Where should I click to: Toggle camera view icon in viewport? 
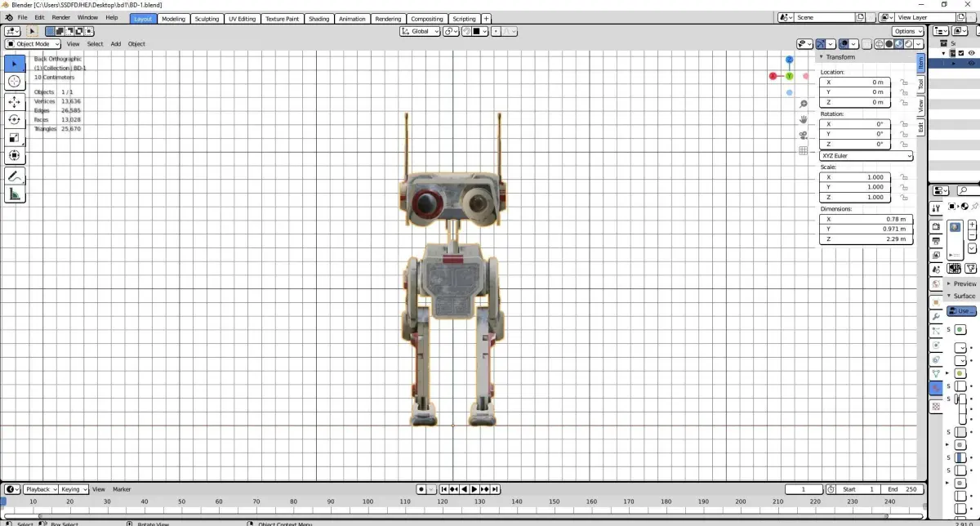(804, 135)
